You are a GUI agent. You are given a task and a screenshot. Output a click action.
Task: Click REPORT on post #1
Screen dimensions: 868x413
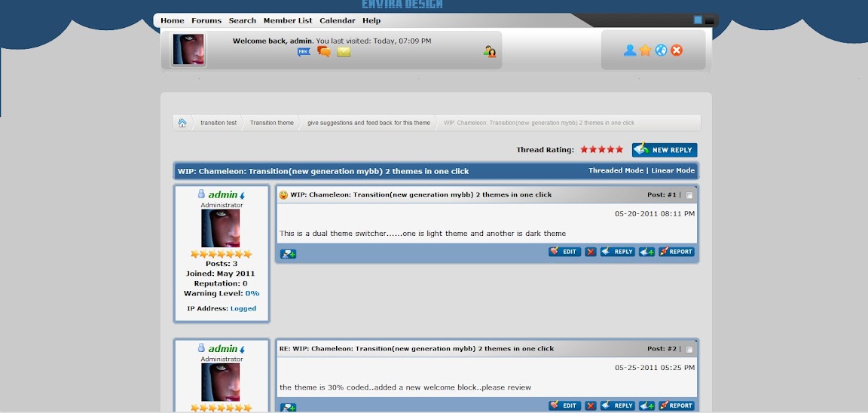pos(677,252)
